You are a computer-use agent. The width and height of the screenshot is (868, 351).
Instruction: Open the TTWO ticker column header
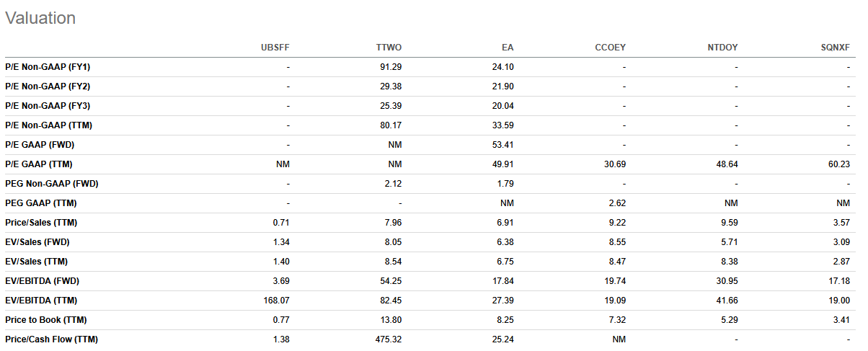(x=389, y=48)
